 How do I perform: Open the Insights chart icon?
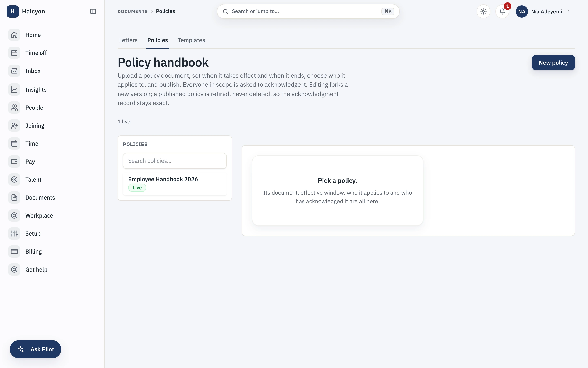tap(14, 90)
